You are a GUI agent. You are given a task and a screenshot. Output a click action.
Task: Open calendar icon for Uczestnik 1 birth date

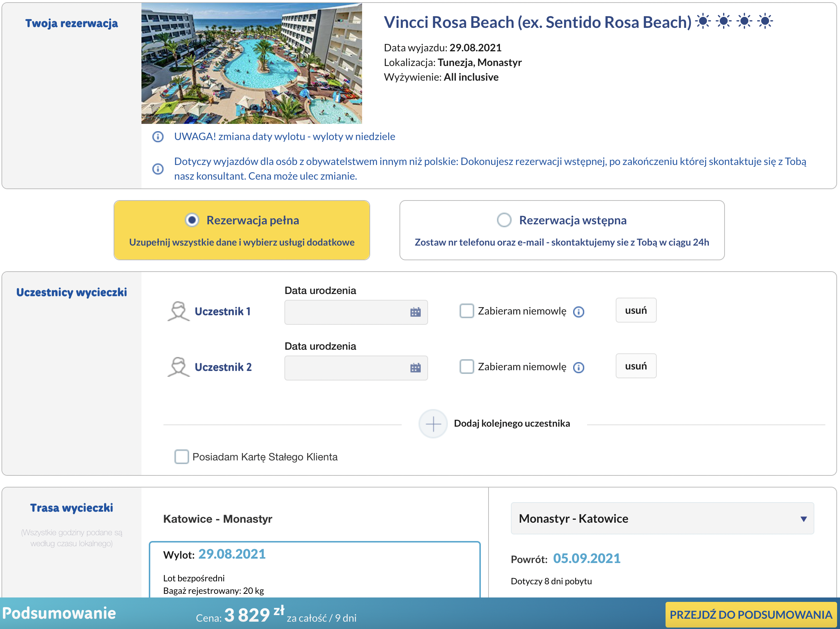coord(416,312)
